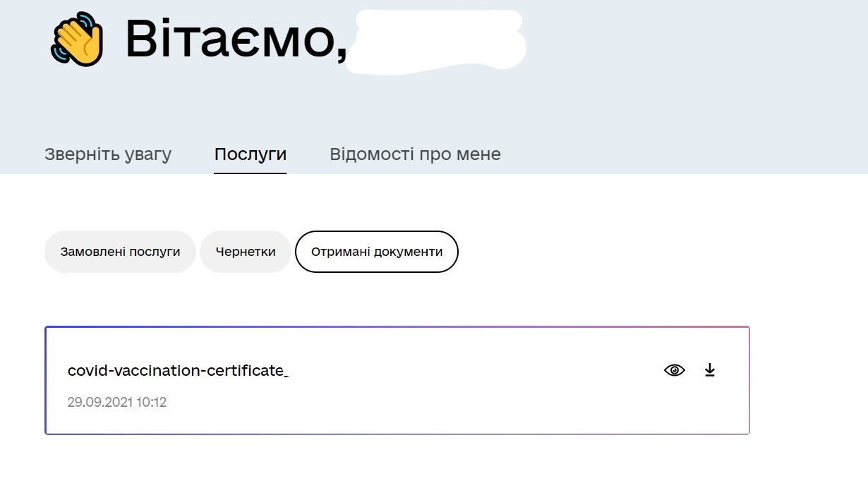
Task: Click the hidden user name after Вітаємо
Action: 439,39
